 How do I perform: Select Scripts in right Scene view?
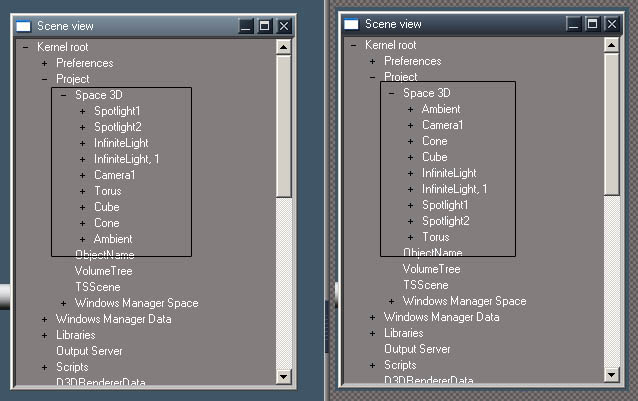pyautogui.click(x=400, y=365)
